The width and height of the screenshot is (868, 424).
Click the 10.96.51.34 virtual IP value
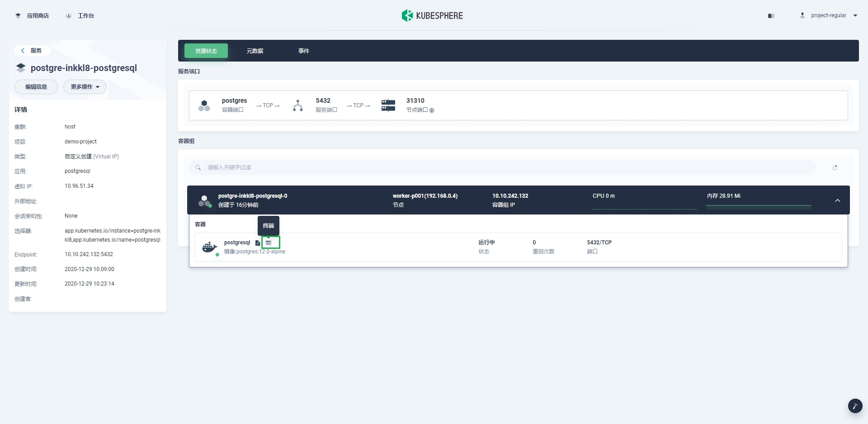79,186
